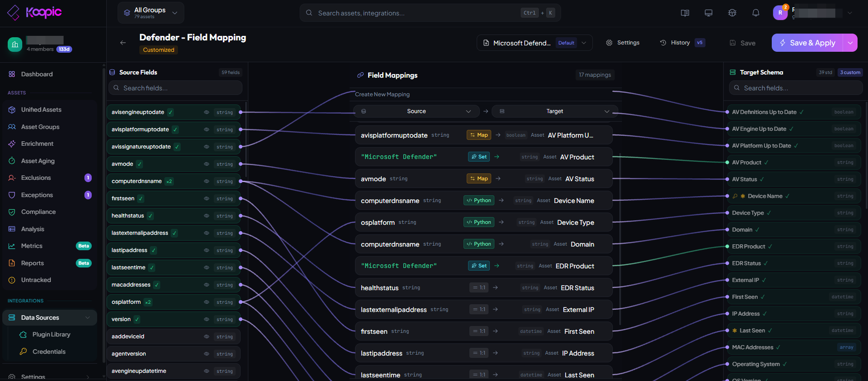Click the Plugin Library puzzle icon
The height and width of the screenshot is (381, 868).
23,335
